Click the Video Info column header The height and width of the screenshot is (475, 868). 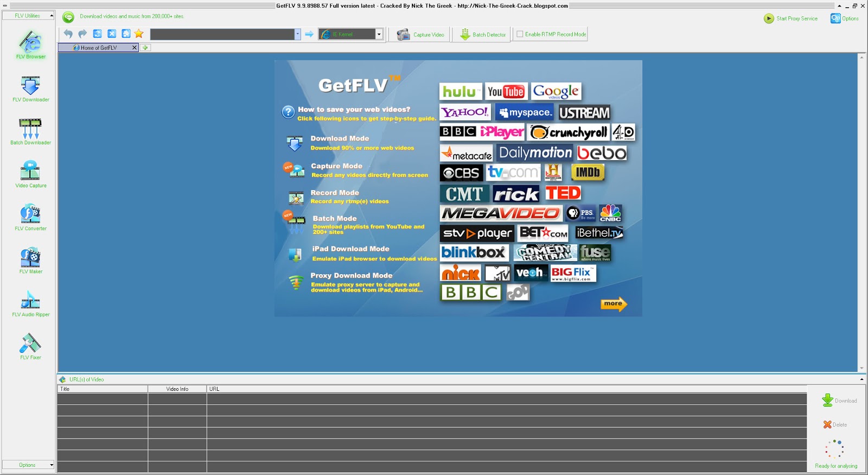(177, 389)
